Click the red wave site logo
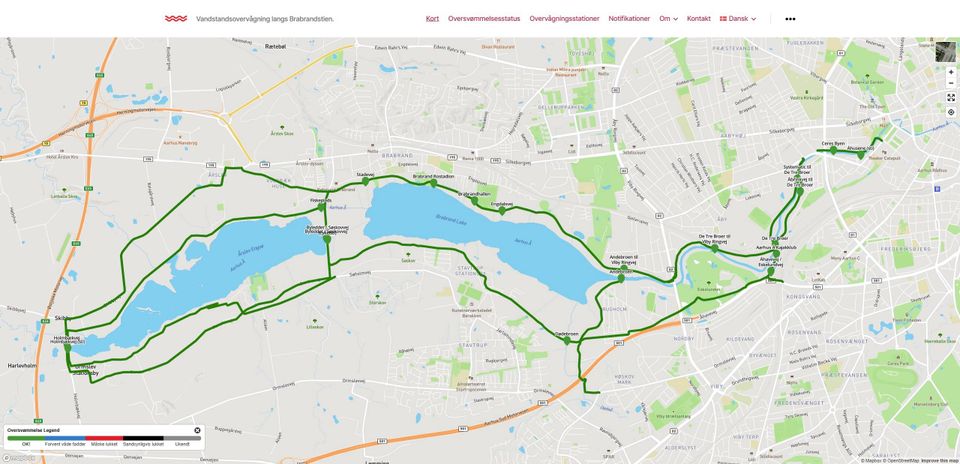The image size is (960, 464). [176, 18]
